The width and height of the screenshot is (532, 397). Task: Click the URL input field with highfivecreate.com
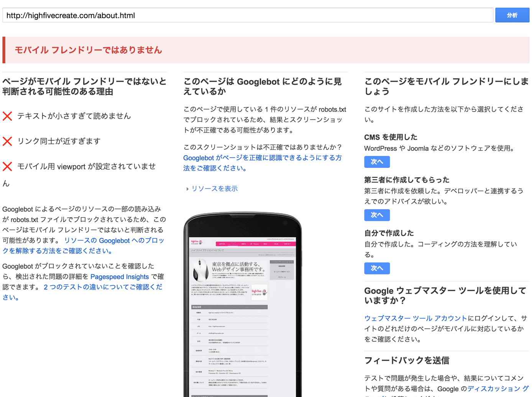coord(248,15)
